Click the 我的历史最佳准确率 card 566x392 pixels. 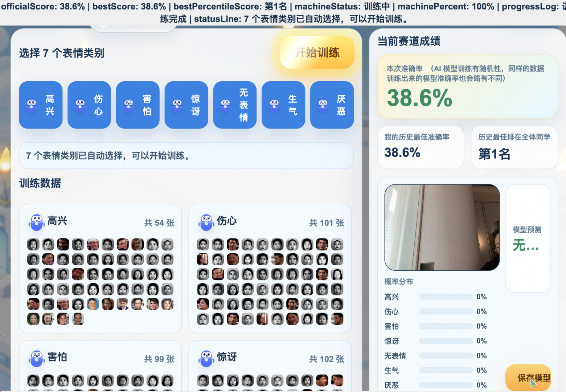tap(421, 147)
